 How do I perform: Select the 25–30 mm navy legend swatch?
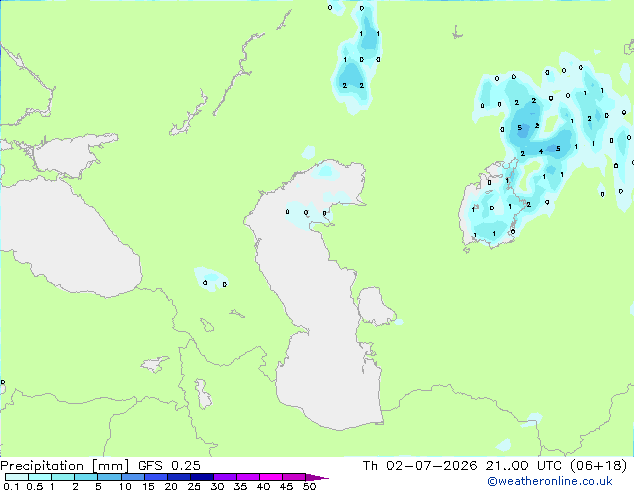pos(202,477)
